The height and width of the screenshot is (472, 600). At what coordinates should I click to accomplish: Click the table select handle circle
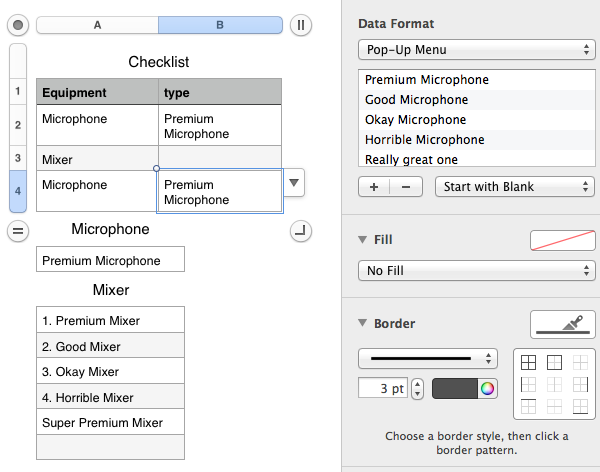click(x=18, y=25)
